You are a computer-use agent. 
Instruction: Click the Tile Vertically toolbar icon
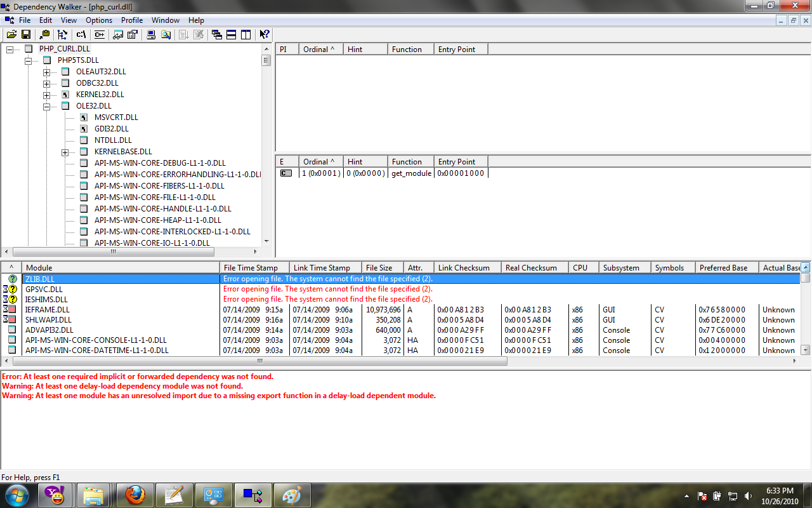246,34
